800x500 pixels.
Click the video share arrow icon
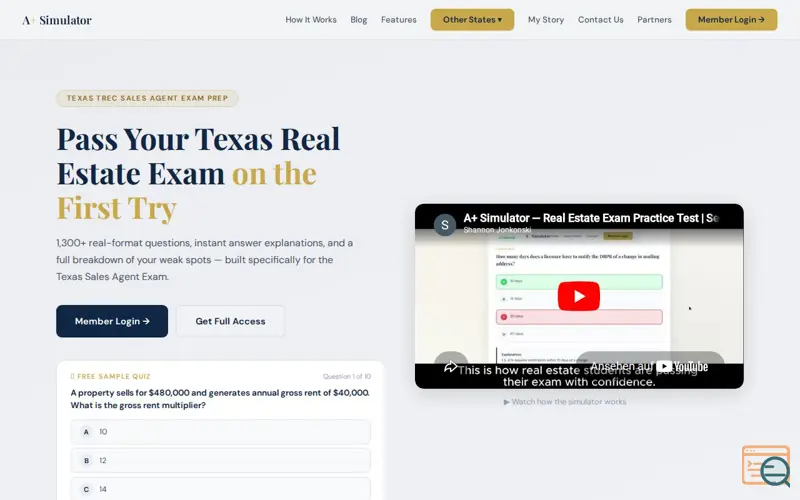(x=451, y=366)
